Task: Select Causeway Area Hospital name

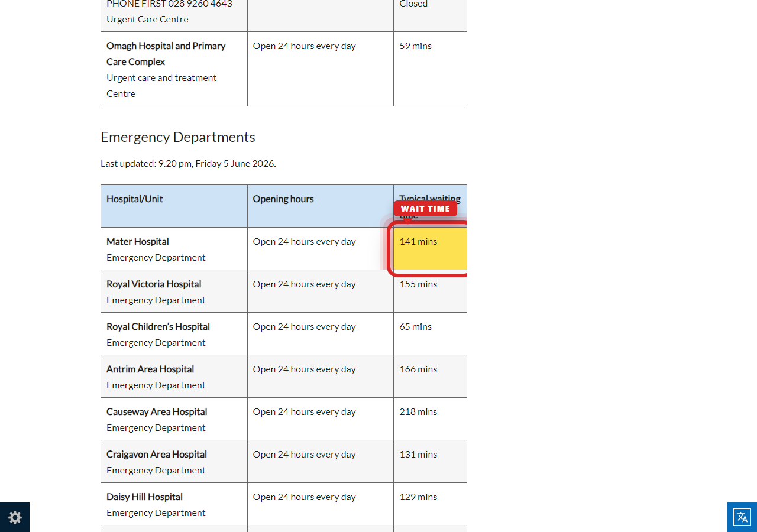Action: point(157,411)
